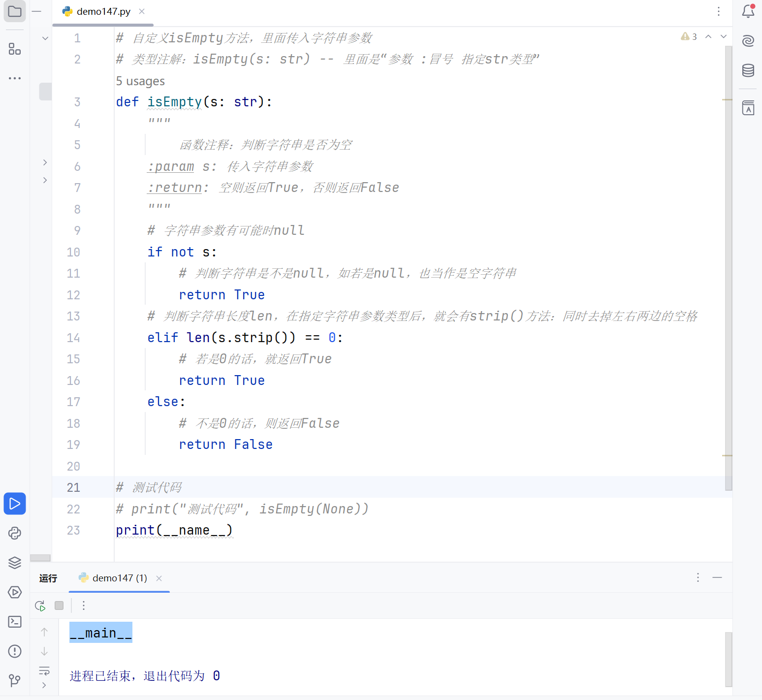
Task: Click the 'return False' statement
Action: tap(226, 445)
